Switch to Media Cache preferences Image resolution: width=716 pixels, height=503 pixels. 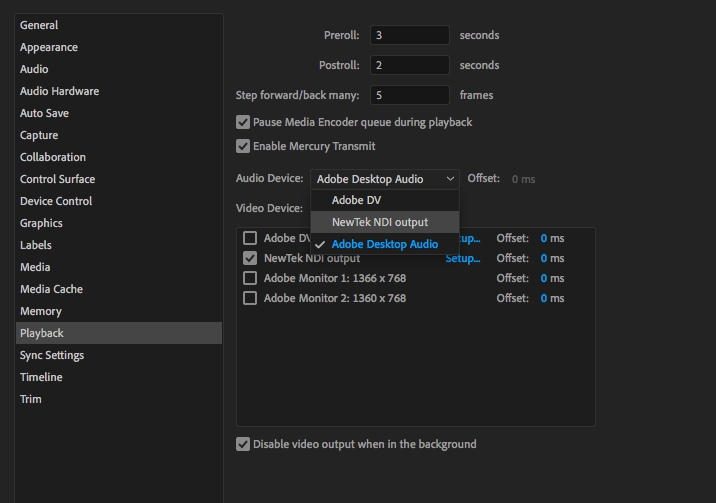point(51,289)
